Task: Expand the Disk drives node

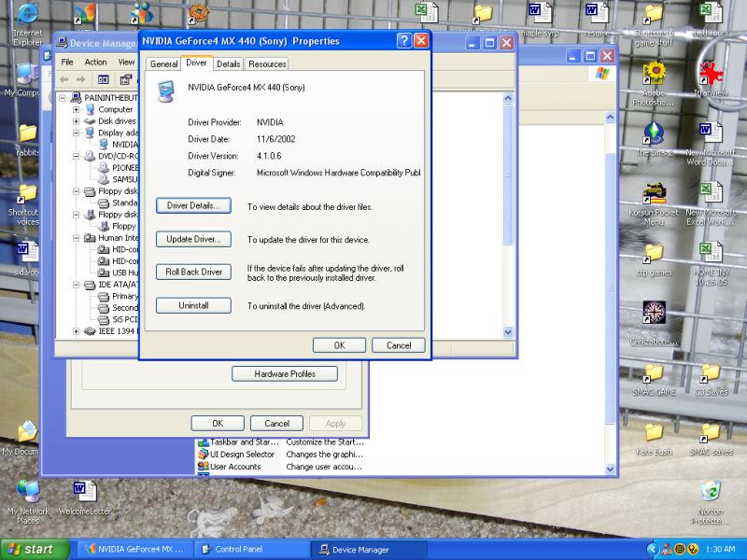Action: coord(77,121)
